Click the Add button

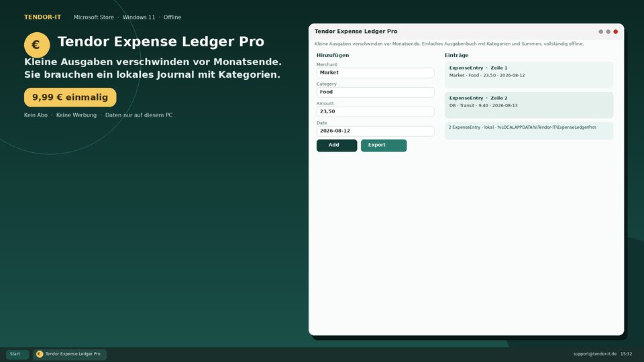(x=337, y=145)
